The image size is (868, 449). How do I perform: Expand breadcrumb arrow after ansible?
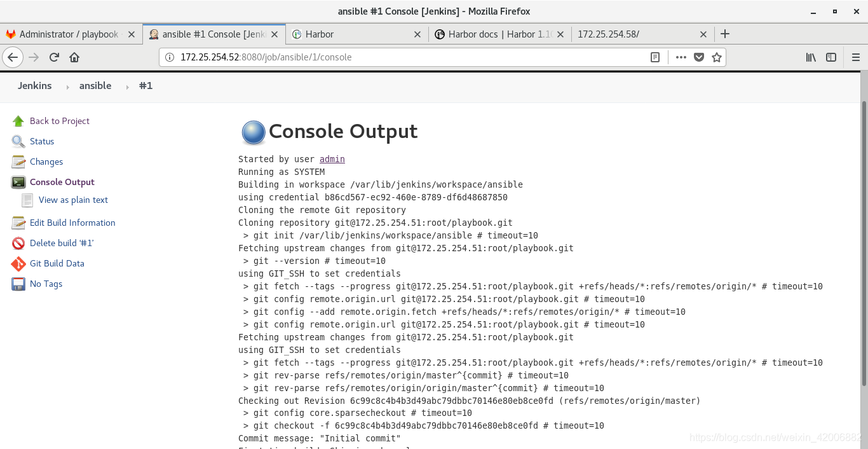pyautogui.click(x=126, y=86)
